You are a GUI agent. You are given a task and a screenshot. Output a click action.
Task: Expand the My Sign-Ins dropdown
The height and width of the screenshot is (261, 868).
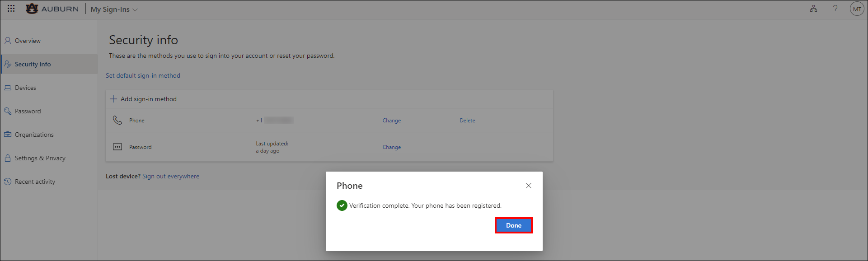[x=114, y=9]
